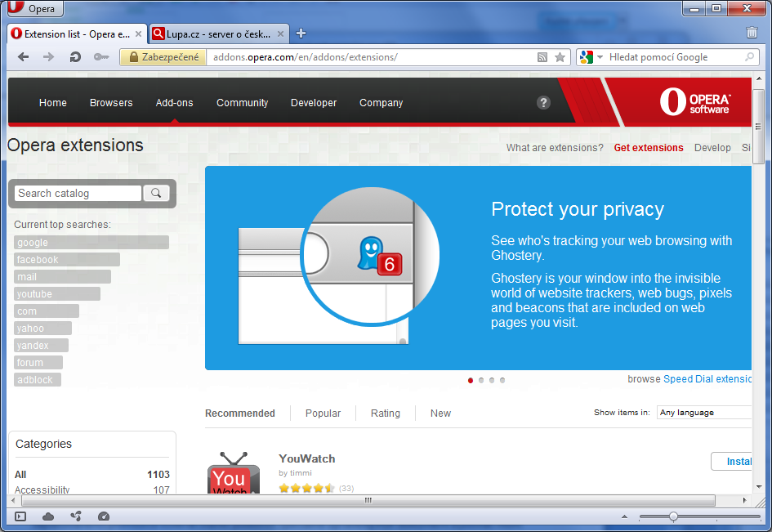Switch to the Rating tab

(x=386, y=414)
